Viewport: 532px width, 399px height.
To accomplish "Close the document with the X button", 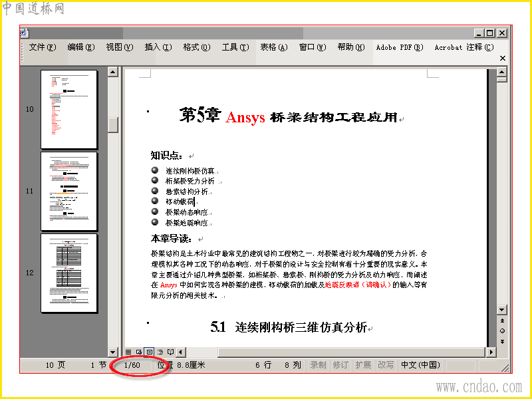I will [x=503, y=58].
